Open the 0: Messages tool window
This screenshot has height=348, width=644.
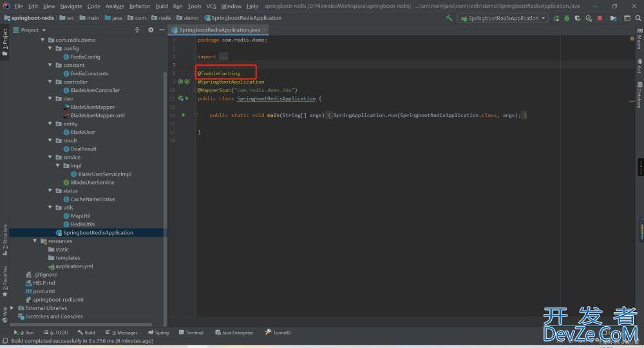pos(122,333)
